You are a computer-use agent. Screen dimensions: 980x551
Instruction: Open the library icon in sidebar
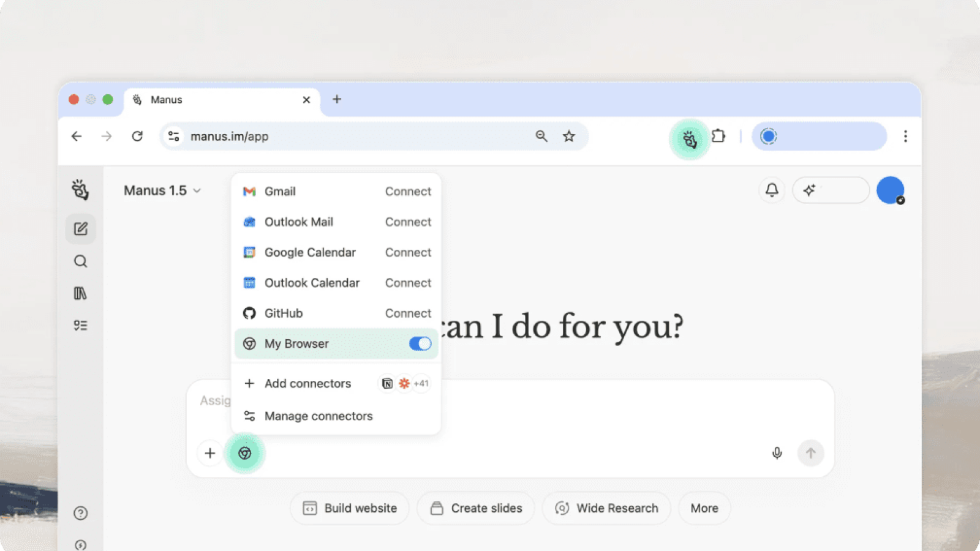coord(80,293)
